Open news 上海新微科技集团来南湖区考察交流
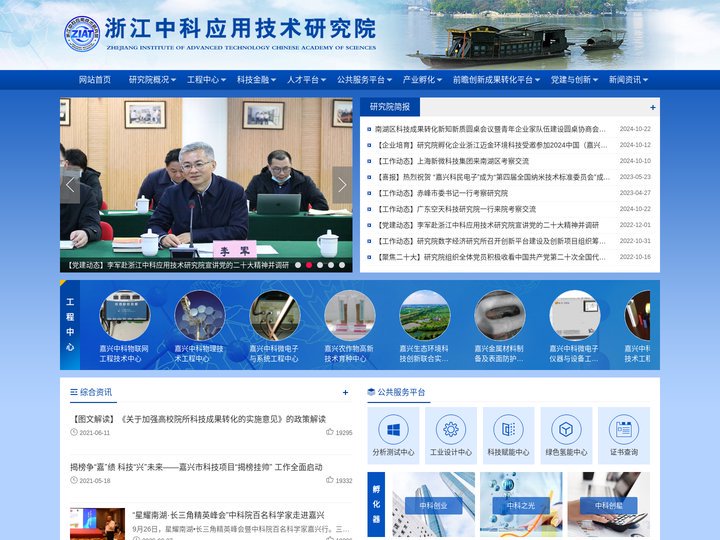The image size is (720, 540). (x=452, y=161)
